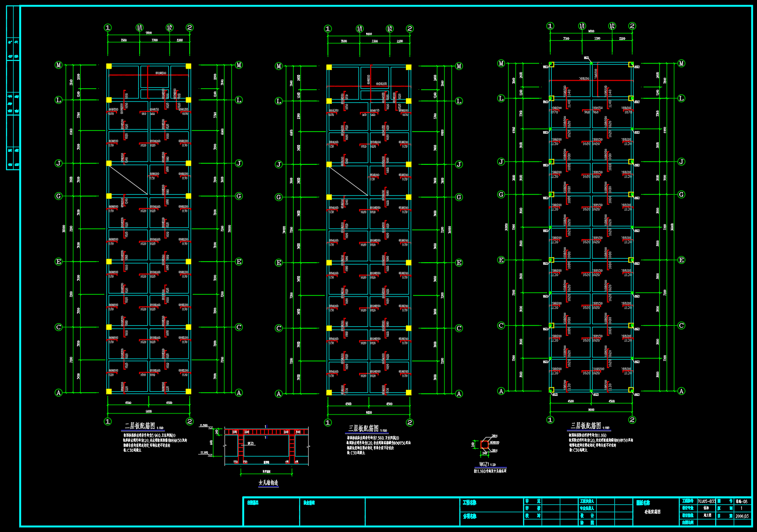This screenshot has width=757, height=532.
Task: Click grid bubble C right of rightmost plan
Action: pyautogui.click(x=681, y=326)
